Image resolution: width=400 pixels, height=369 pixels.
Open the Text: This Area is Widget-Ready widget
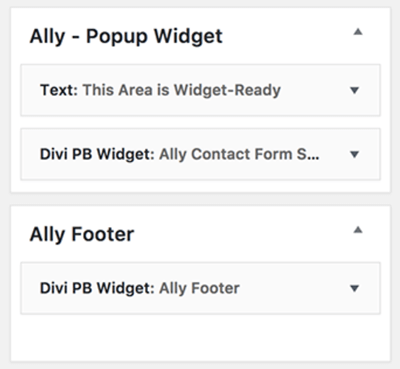[x=200, y=90]
